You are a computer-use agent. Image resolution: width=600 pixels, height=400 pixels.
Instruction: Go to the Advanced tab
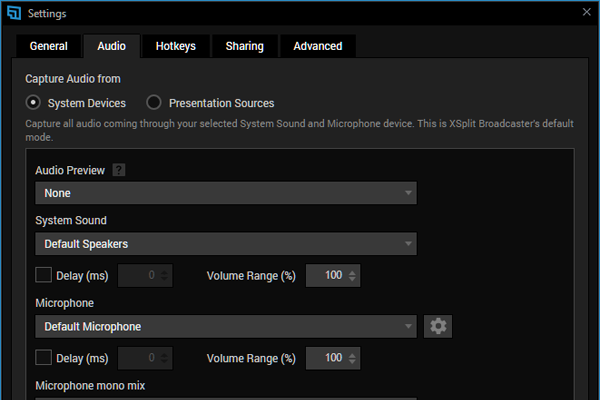click(317, 46)
